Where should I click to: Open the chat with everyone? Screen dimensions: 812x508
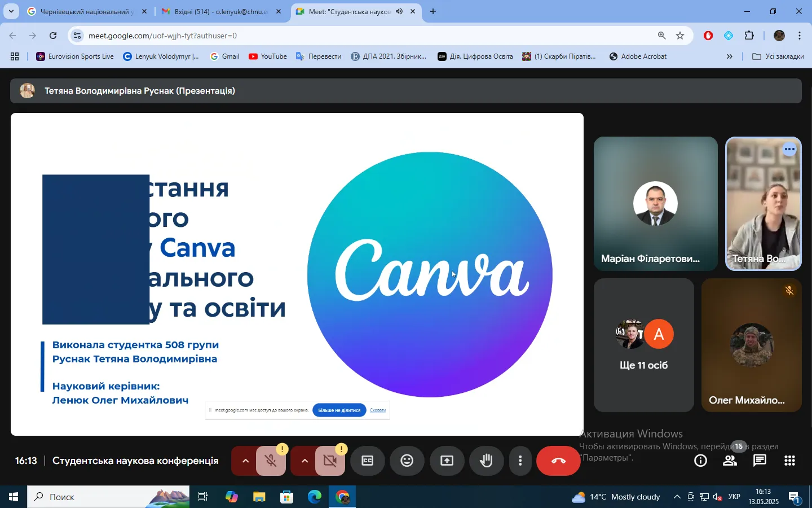pos(760,461)
